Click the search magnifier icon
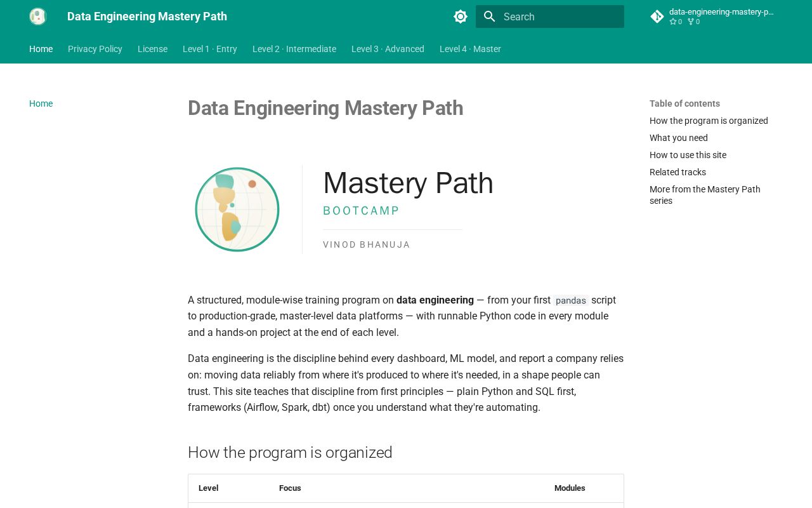Screen dimensions: 812x508 pos(489,17)
